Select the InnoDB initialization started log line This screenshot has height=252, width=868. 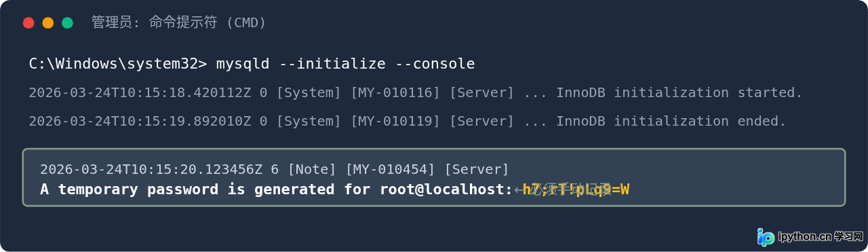point(416,92)
